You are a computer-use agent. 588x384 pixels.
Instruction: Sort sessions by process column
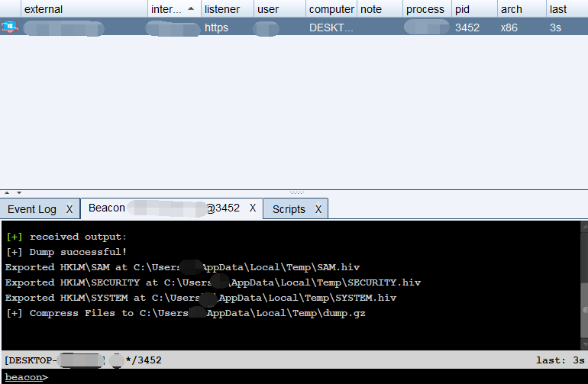pos(427,9)
